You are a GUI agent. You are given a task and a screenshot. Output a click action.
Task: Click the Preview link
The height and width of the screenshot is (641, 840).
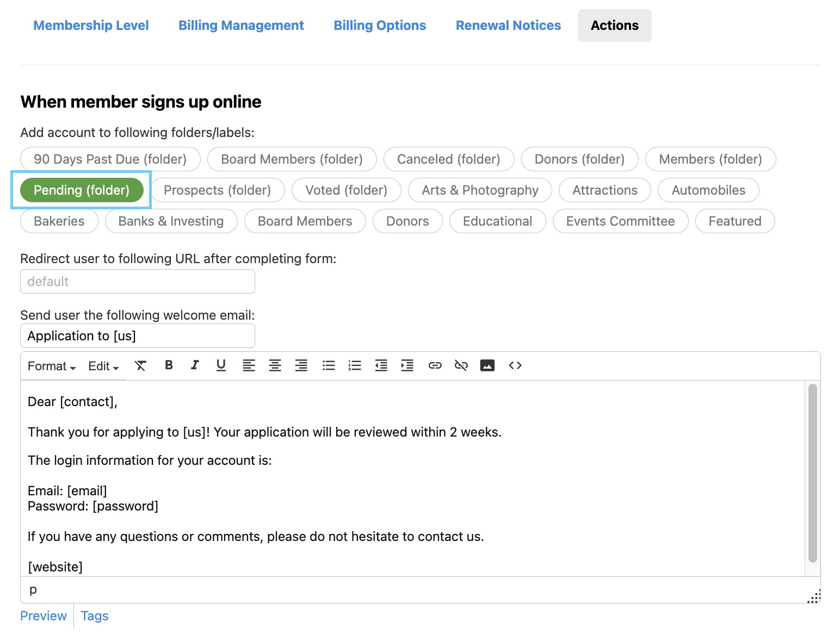[44, 616]
